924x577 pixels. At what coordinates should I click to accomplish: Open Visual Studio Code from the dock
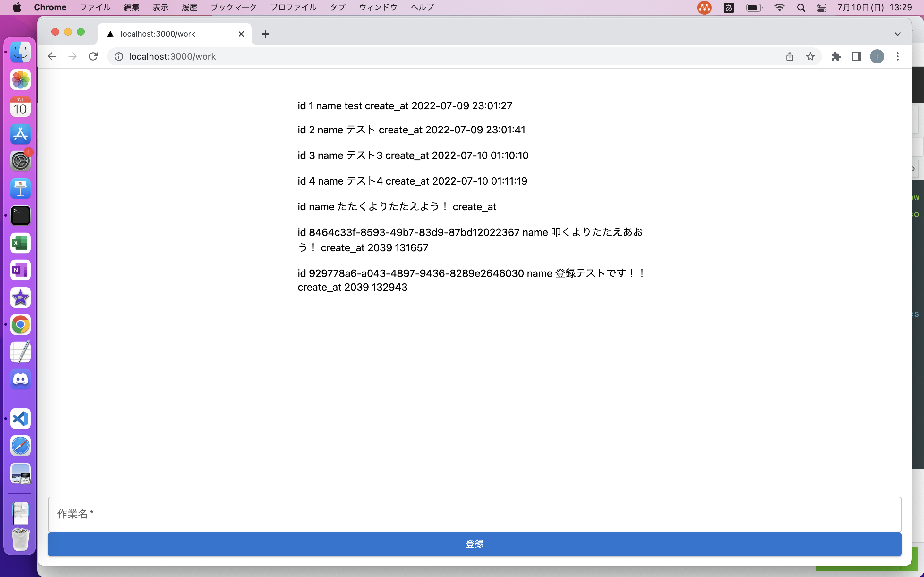pyautogui.click(x=20, y=419)
